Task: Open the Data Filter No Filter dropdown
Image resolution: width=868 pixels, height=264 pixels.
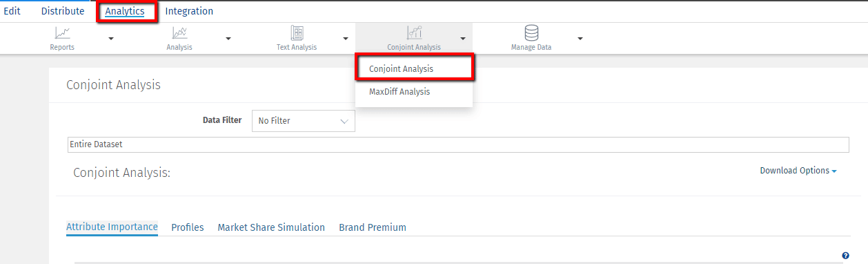Action: [304, 121]
